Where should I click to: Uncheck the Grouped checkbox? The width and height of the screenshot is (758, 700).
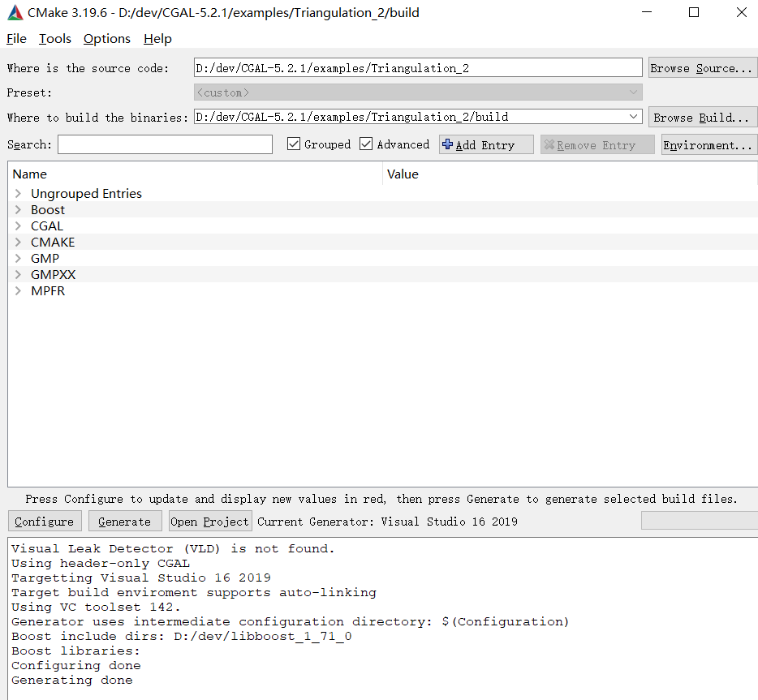point(293,144)
